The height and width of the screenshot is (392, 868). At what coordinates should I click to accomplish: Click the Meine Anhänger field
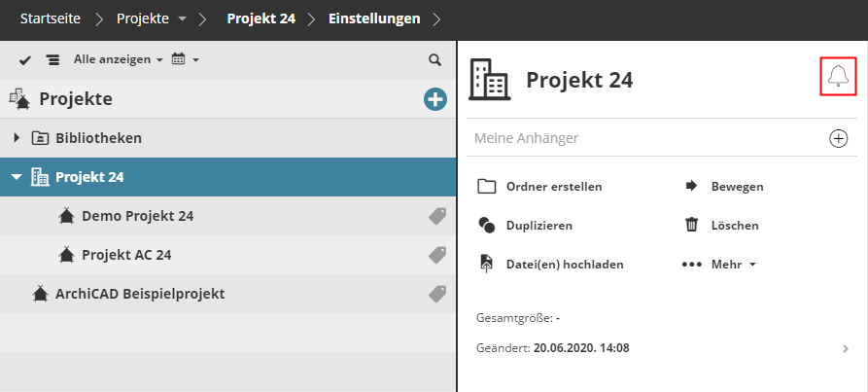pos(642,138)
